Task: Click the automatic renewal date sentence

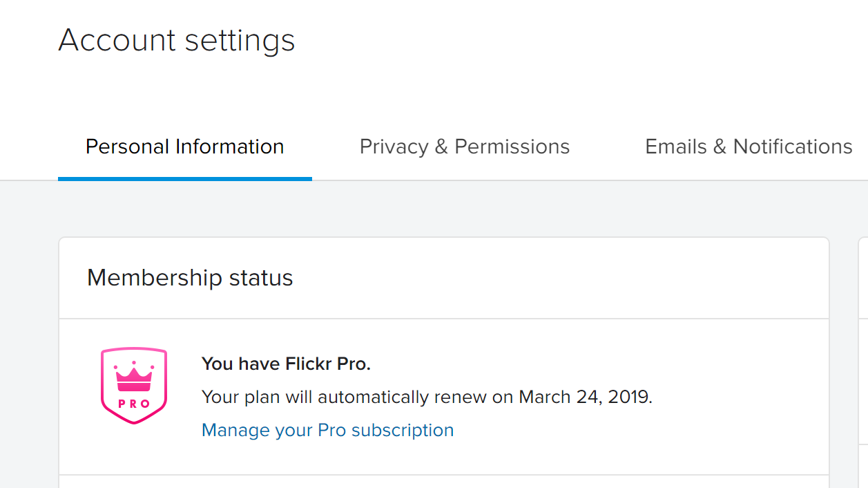Action: click(427, 397)
